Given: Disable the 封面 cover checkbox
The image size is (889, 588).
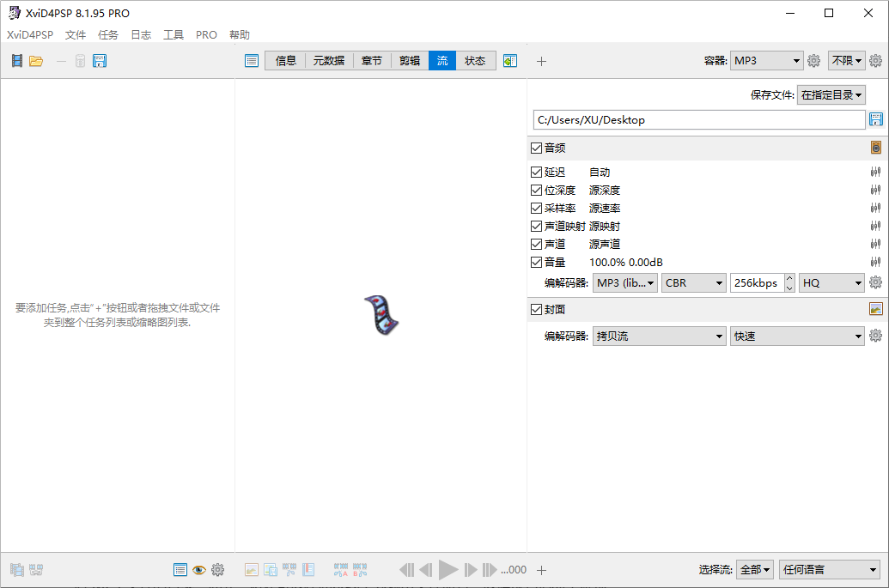Looking at the screenshot, I should tap(537, 309).
